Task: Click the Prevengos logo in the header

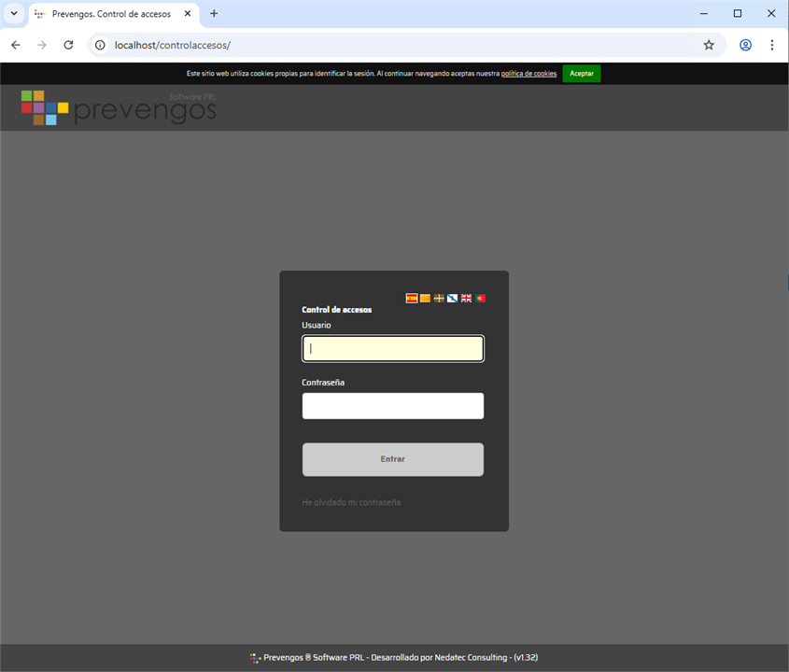Action: pos(119,107)
